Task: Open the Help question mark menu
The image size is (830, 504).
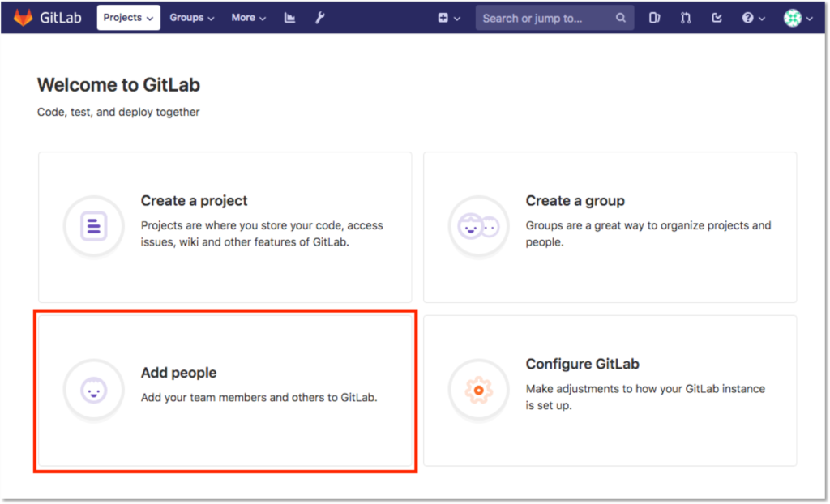Action: (x=754, y=18)
